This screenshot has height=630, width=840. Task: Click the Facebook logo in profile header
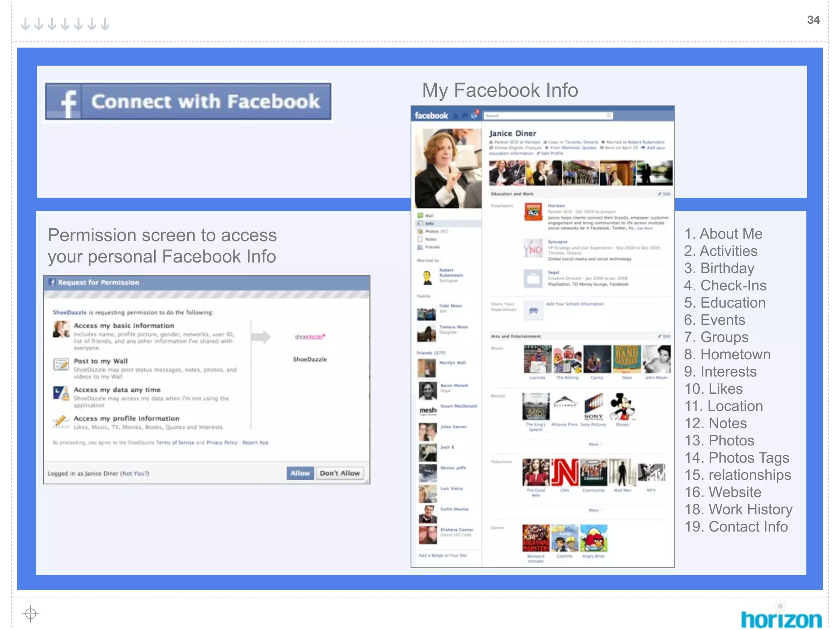point(431,116)
